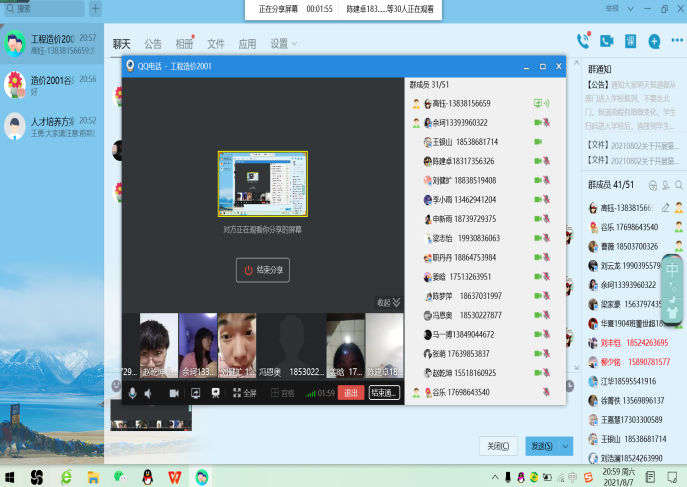Open the Windows Start menu
This screenshot has height=487, width=687.
[11, 476]
